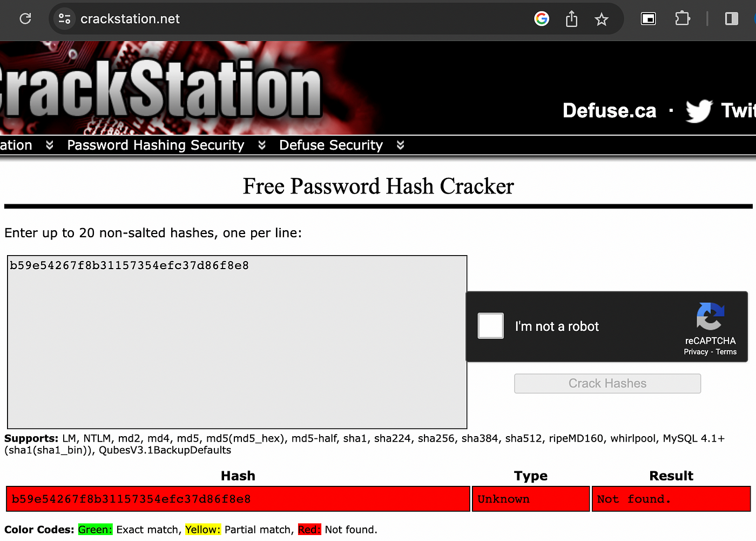Click inside the hashes text area
Viewport: 756px width, 541px height.
pyautogui.click(x=237, y=342)
